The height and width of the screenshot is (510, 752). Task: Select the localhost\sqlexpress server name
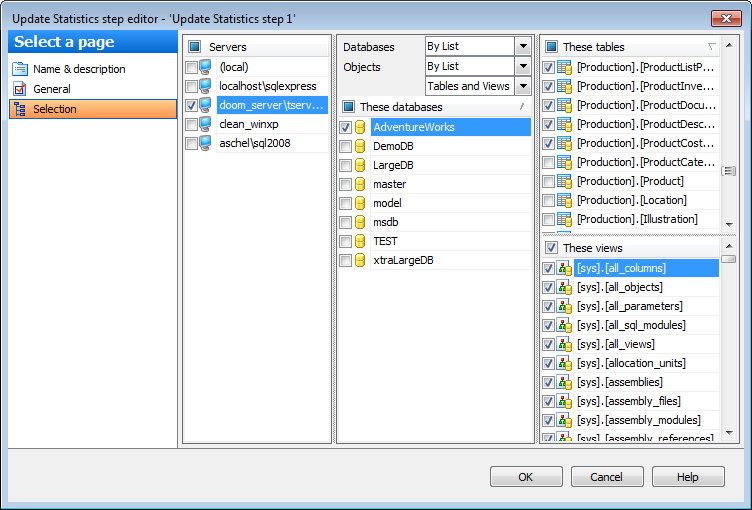pos(268,86)
